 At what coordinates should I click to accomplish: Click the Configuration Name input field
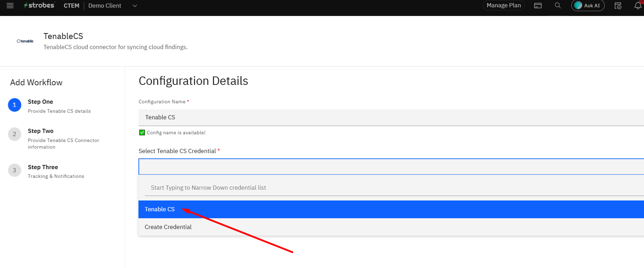coord(391,118)
